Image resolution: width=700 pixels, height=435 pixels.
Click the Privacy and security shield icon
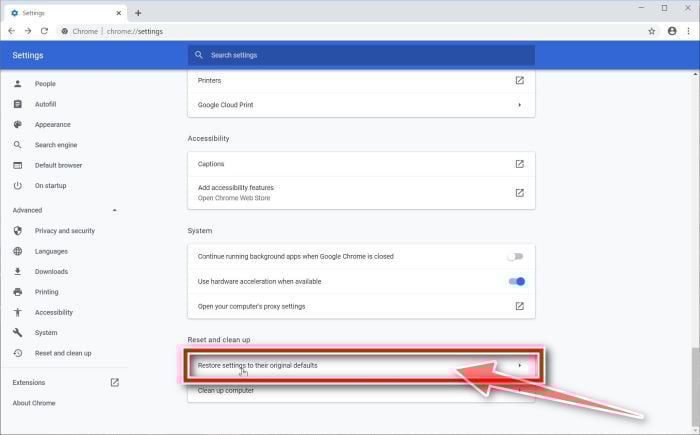[18, 230]
